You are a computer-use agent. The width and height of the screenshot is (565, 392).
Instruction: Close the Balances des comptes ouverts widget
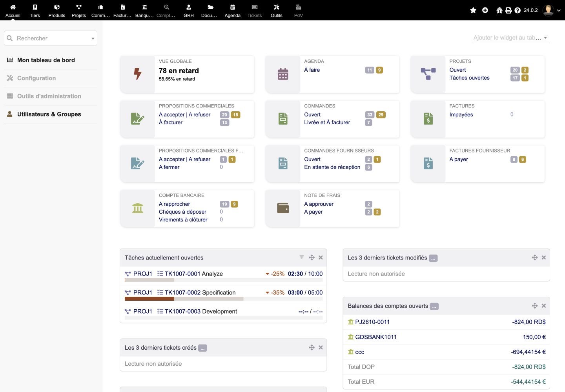[544, 306]
